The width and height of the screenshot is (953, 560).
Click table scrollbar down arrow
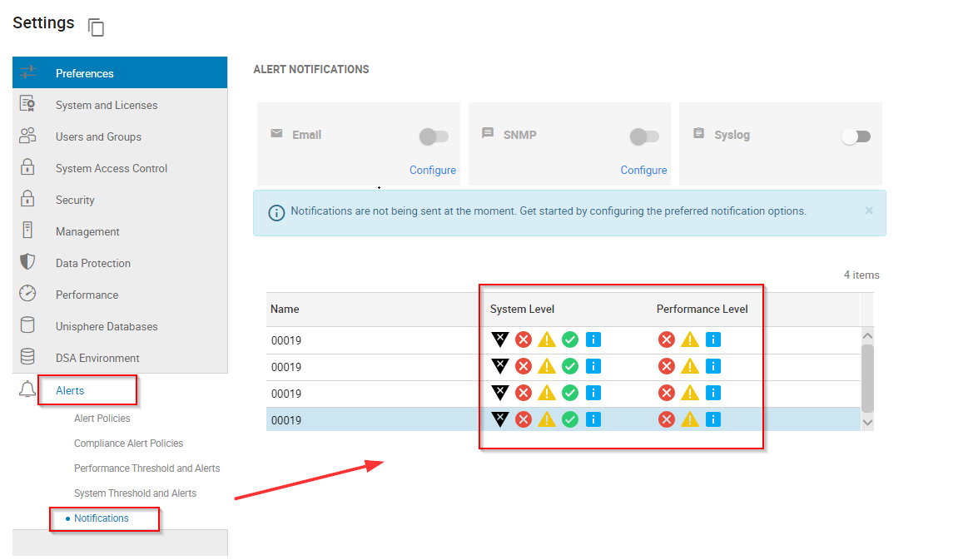[x=867, y=423]
